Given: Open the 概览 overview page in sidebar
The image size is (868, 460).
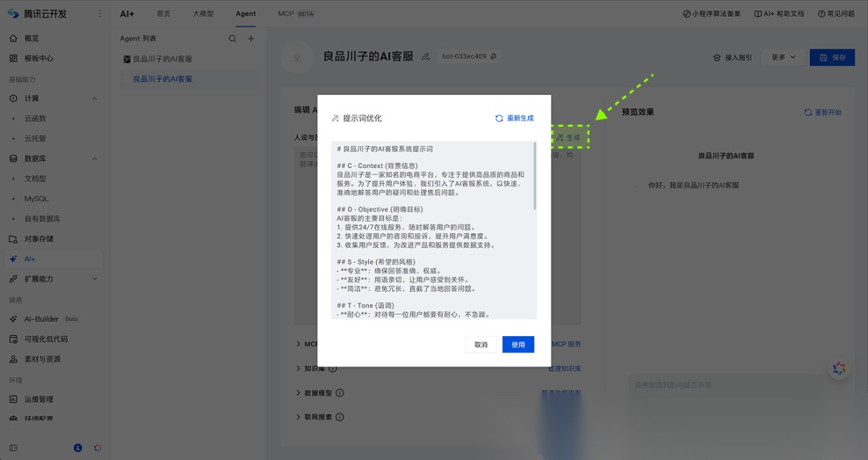Looking at the screenshot, I should (x=31, y=39).
